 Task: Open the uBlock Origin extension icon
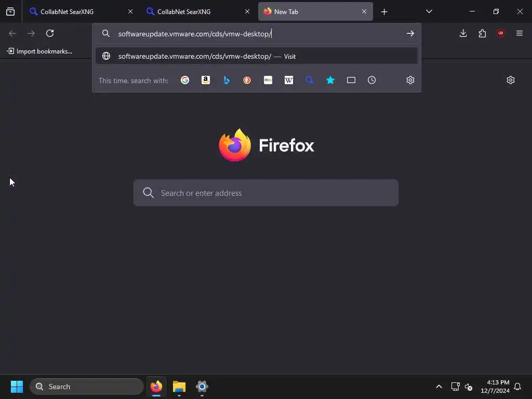(x=501, y=33)
